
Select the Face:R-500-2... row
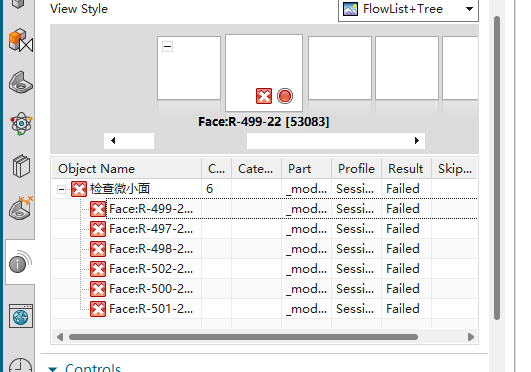(x=264, y=289)
